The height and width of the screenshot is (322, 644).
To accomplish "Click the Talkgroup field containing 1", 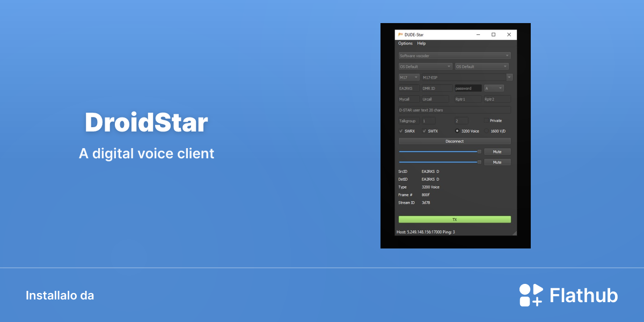I will click(428, 121).
